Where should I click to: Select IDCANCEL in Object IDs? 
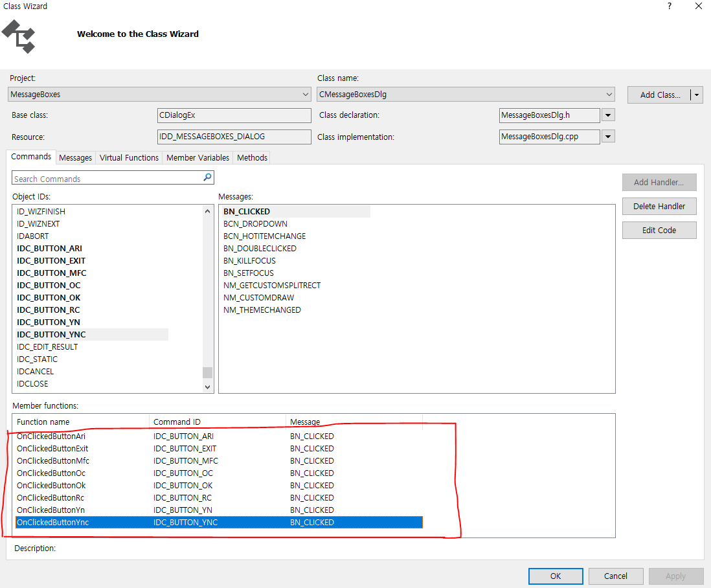36,371
